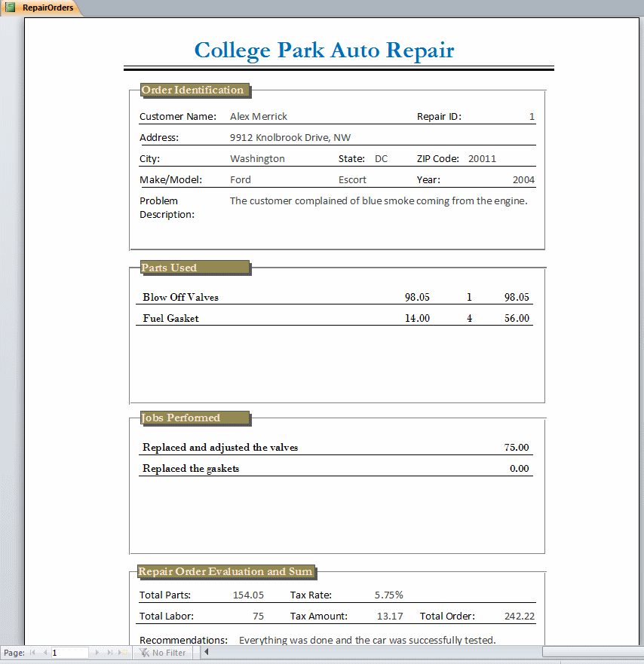
Task: Click the College Park Auto Repair title
Action: click(x=324, y=50)
